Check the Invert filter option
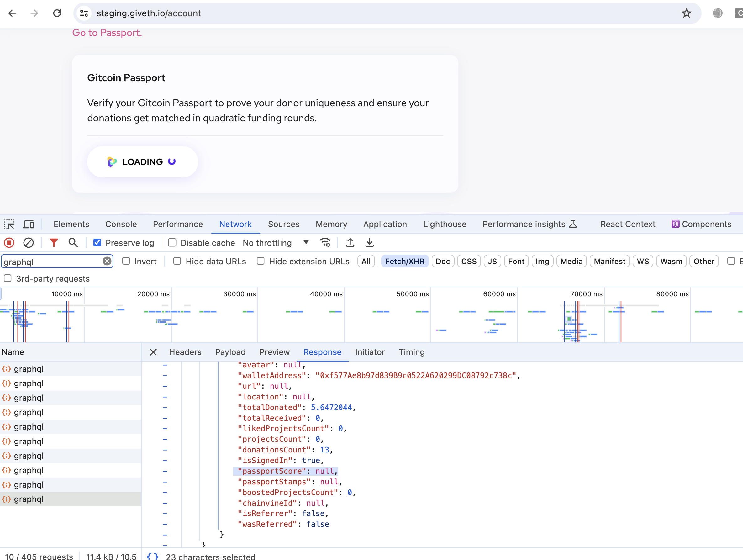Viewport: 743px width, 560px height. pyautogui.click(x=126, y=261)
